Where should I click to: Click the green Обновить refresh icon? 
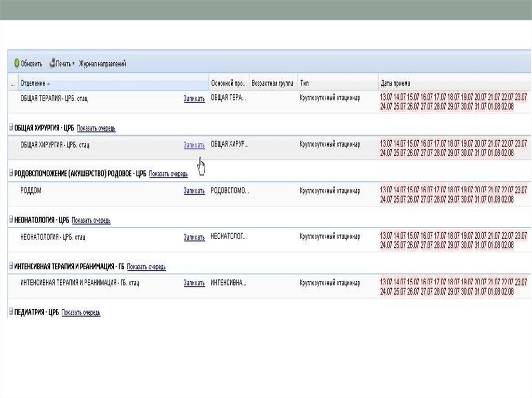click(17, 64)
